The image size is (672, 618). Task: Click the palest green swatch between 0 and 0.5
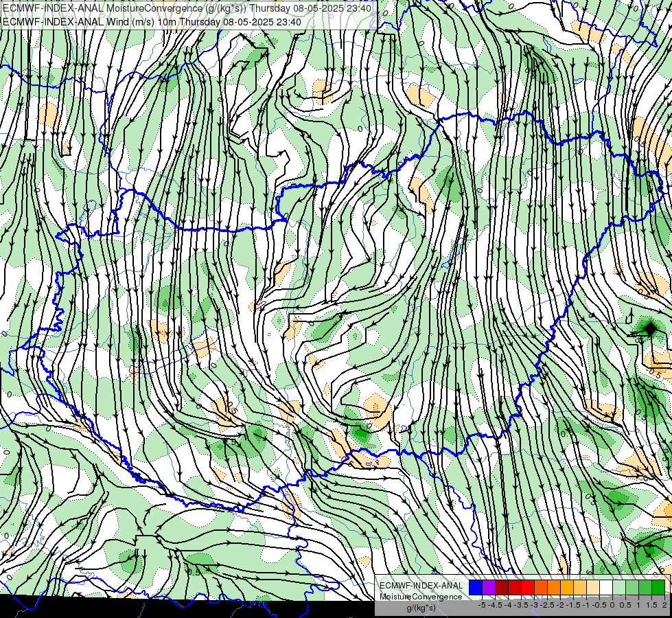[x=619, y=587]
